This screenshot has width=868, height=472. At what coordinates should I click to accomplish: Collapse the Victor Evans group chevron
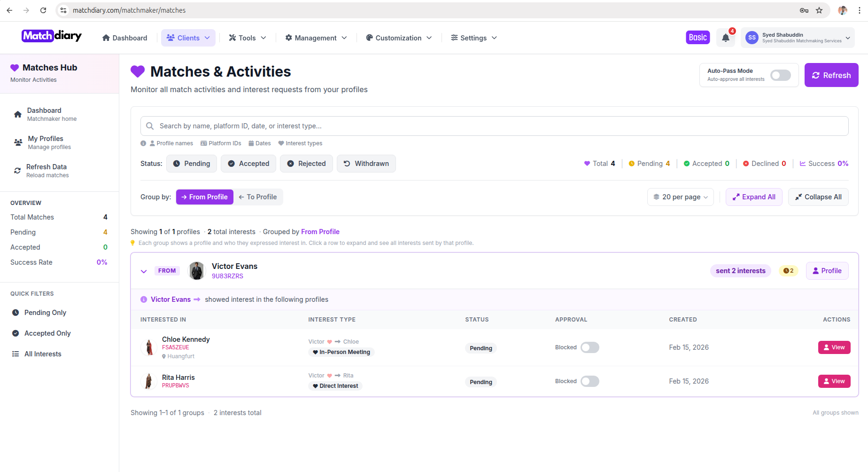pyautogui.click(x=144, y=271)
